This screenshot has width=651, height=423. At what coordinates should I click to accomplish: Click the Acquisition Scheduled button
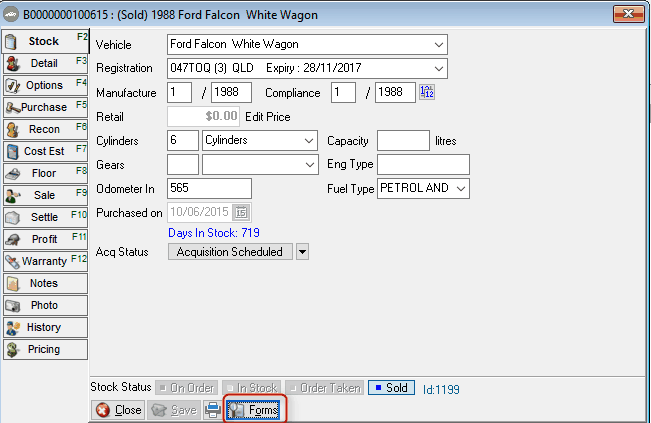[x=230, y=252]
